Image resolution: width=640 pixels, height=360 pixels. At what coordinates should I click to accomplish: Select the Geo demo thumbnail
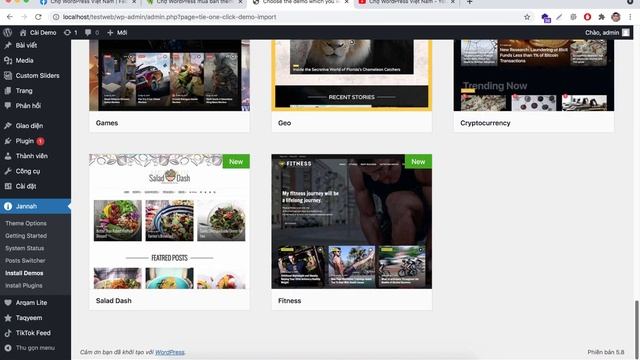point(351,75)
